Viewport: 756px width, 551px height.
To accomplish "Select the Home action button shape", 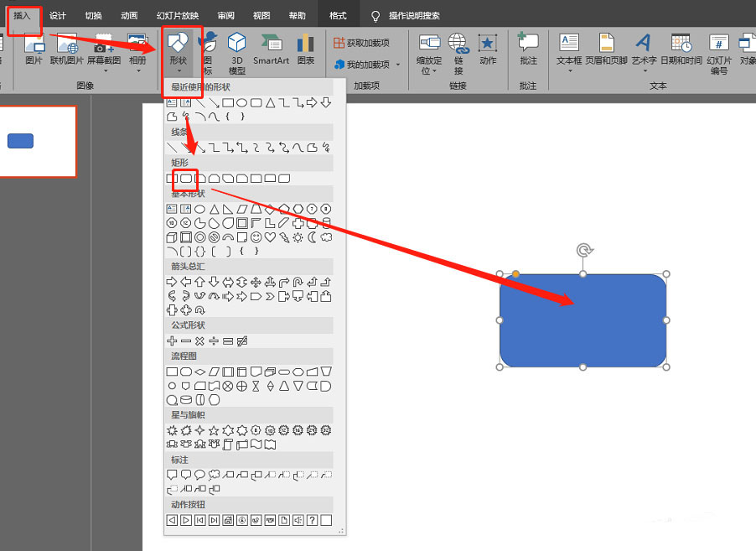I will point(228,520).
